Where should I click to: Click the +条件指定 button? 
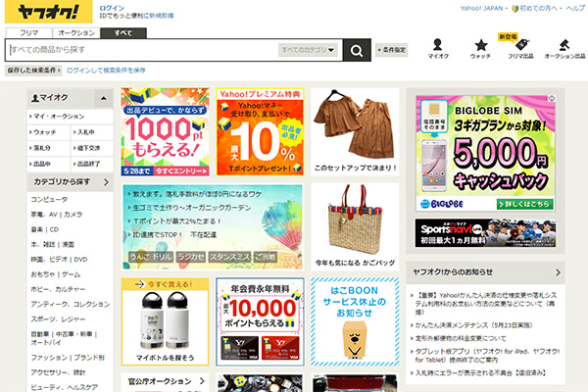(391, 50)
